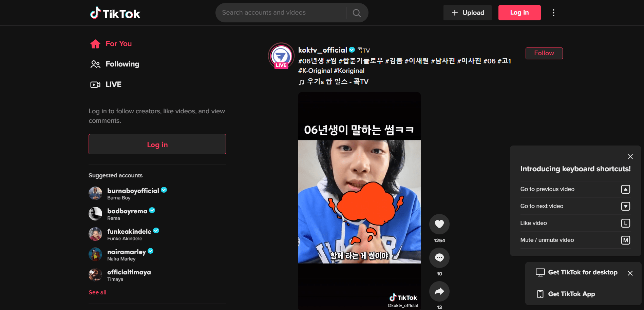Open comments with the speech bubble icon
The width and height of the screenshot is (644, 310).
(439, 257)
